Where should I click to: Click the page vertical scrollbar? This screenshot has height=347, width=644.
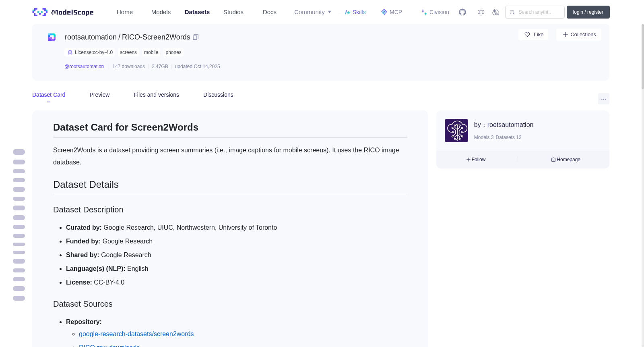click(x=642, y=56)
